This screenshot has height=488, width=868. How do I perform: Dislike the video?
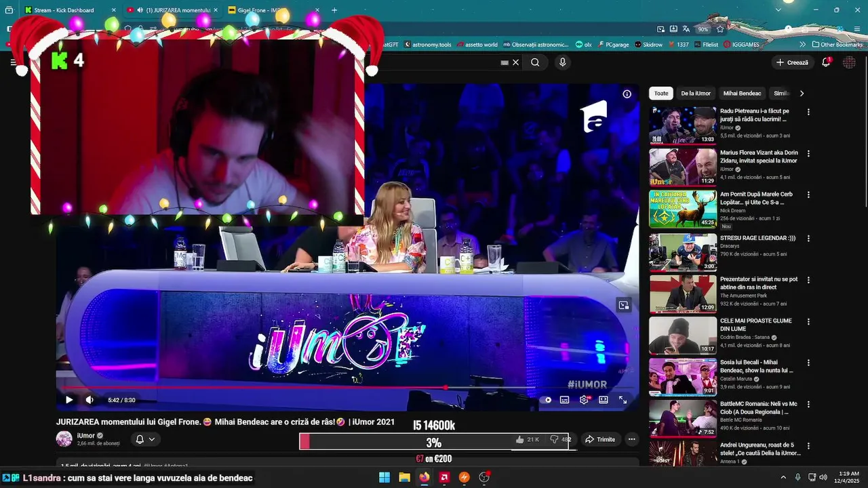561,439
